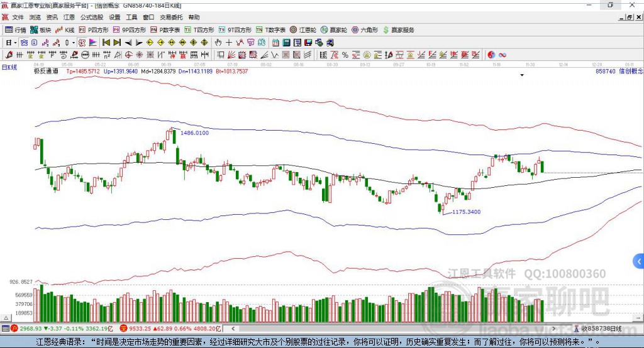Image resolution: width=644 pixels, height=348 pixels.
Task: Click the 极反通道 indicator label
Action: pyautogui.click(x=46, y=71)
